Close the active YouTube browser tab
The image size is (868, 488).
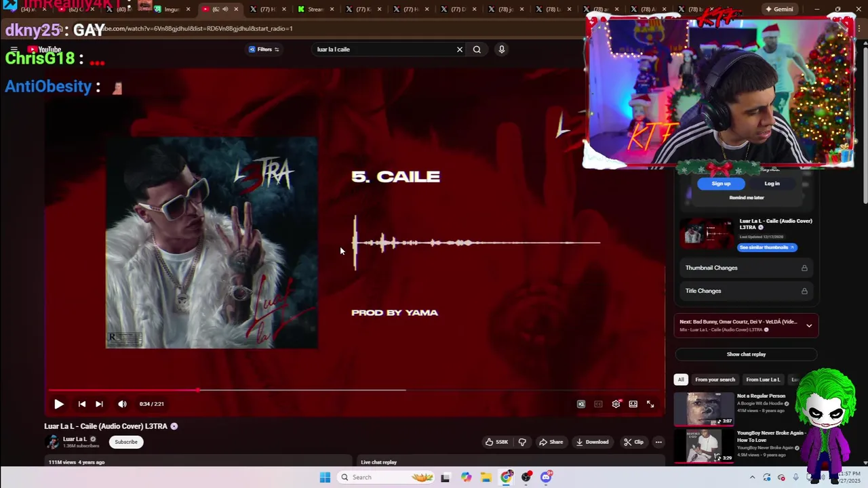[236, 9]
